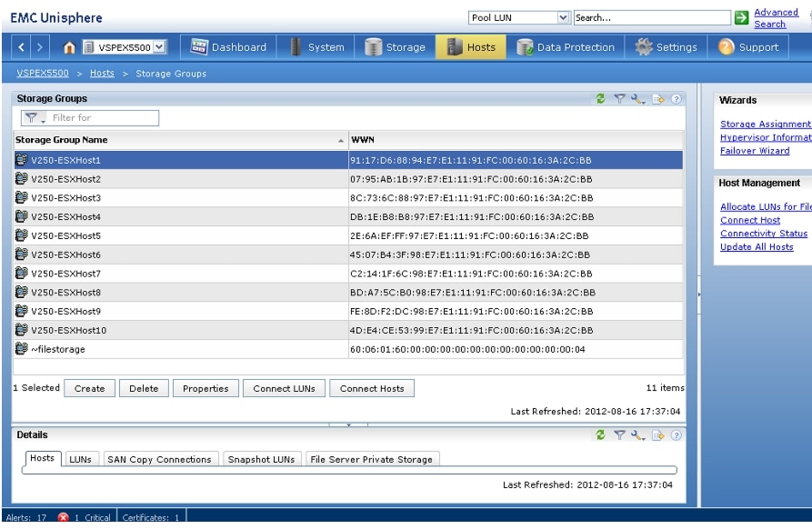This screenshot has height=529, width=812.
Task: Select the V250-ESXHost8 row
Action: coord(348,293)
